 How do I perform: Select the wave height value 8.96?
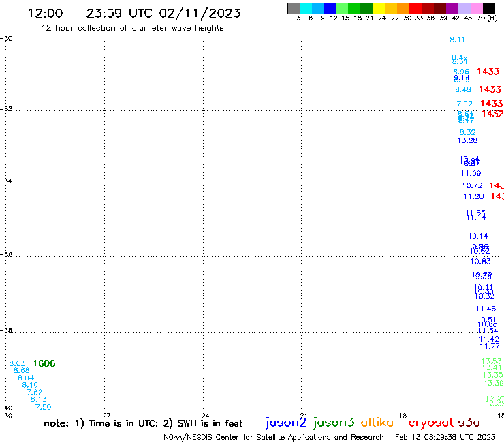461,72
